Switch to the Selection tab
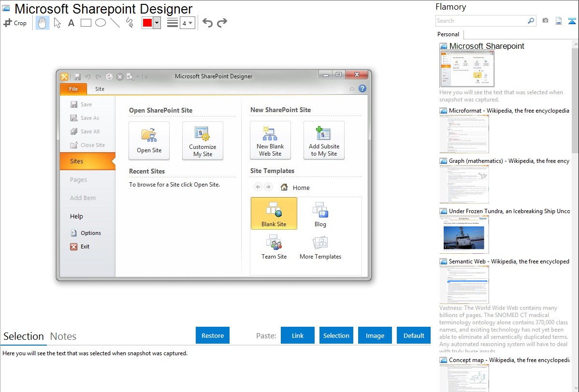 pos(24,336)
